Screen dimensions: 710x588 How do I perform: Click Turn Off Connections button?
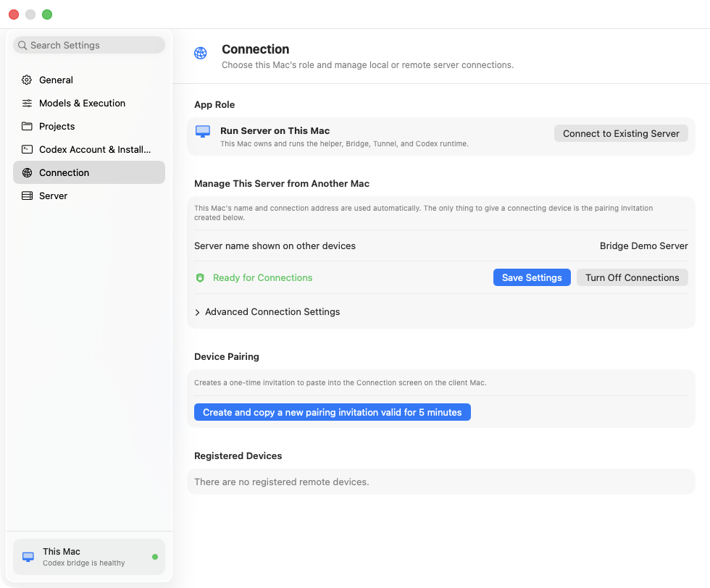click(x=632, y=277)
